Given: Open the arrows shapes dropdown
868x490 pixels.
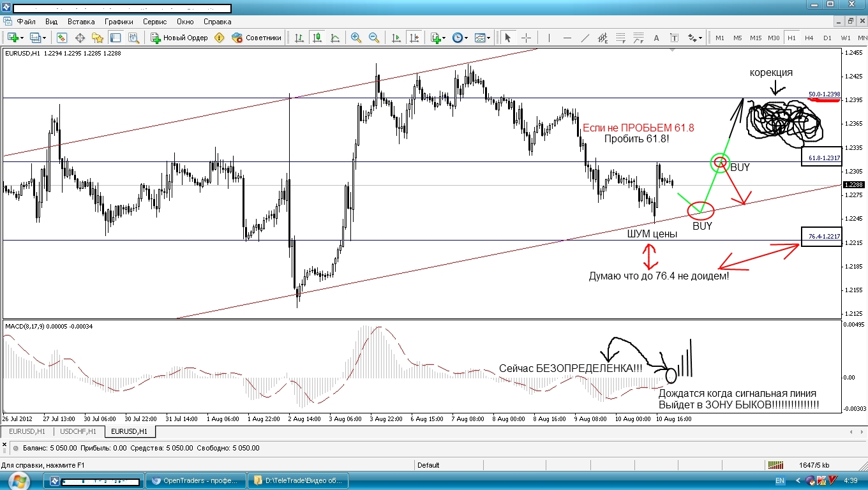Looking at the screenshot, I should tap(694, 38).
